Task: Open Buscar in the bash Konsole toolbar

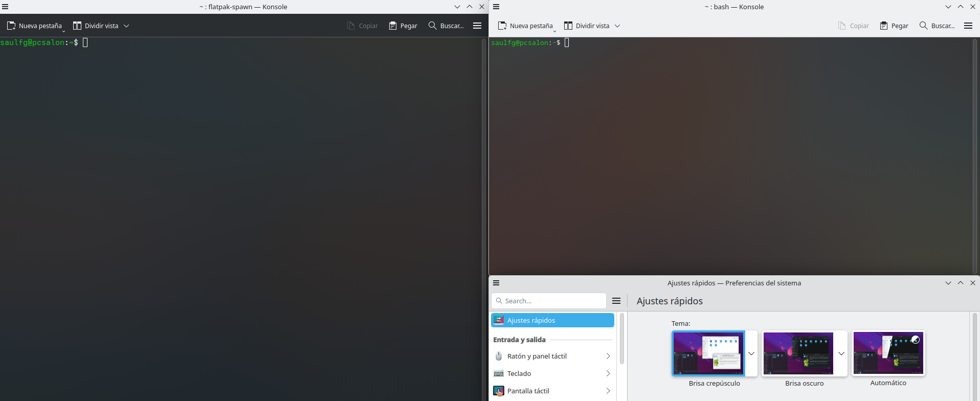Action: coord(937,26)
